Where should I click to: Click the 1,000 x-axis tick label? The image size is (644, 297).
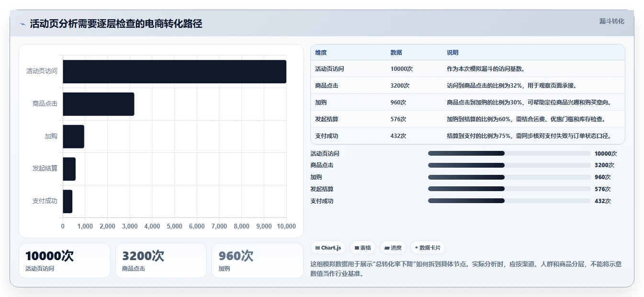pyautogui.click(x=85, y=226)
